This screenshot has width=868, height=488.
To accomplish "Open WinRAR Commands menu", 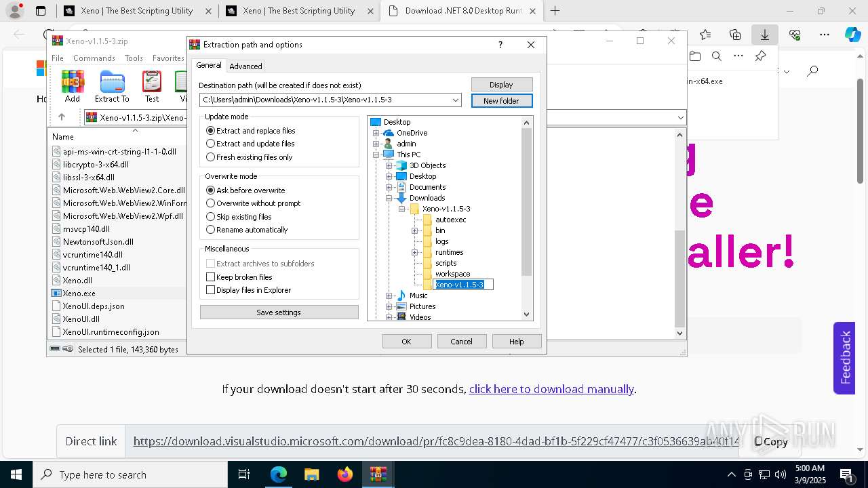I will (94, 58).
